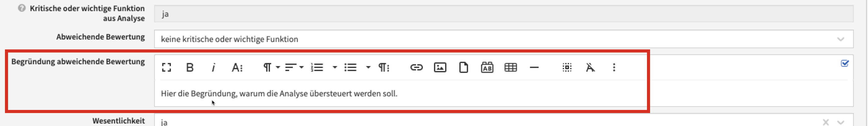Expand the ordered list style arrow
868x126 pixels.
[335, 68]
